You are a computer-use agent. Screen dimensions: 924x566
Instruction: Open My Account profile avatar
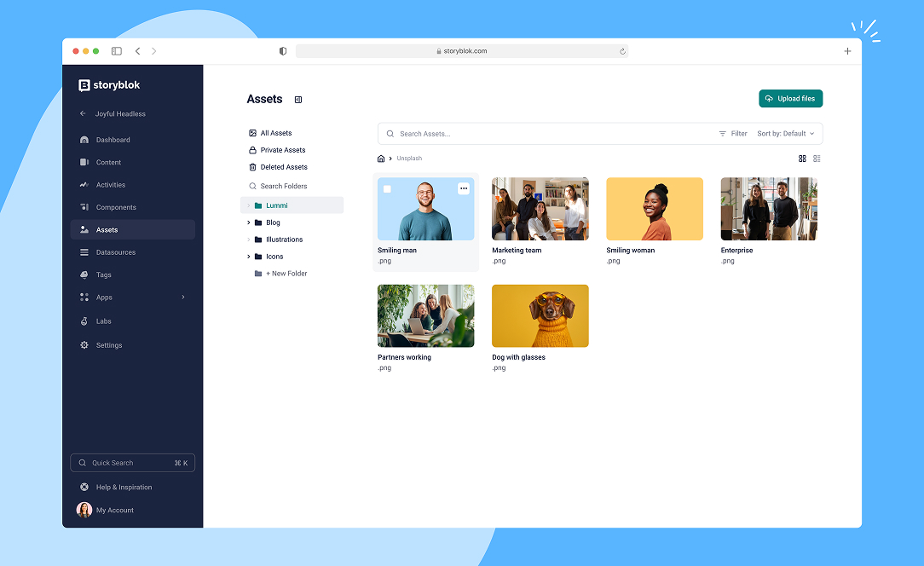84,510
